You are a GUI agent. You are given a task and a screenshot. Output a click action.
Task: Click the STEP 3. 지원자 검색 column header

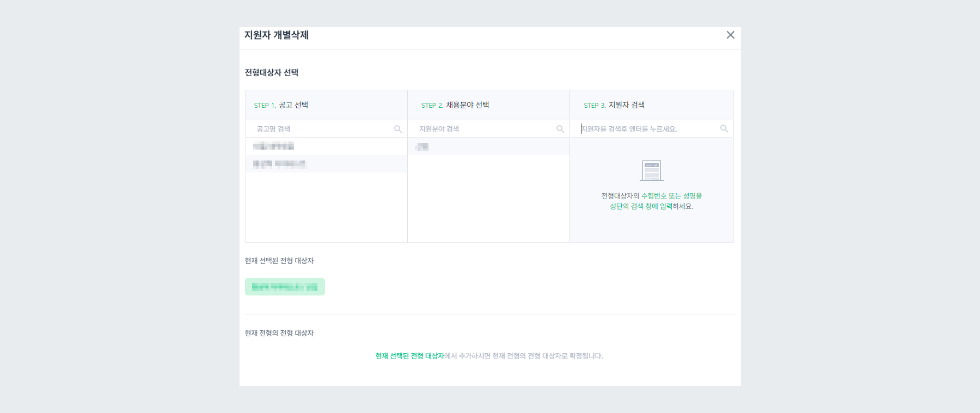point(614,104)
